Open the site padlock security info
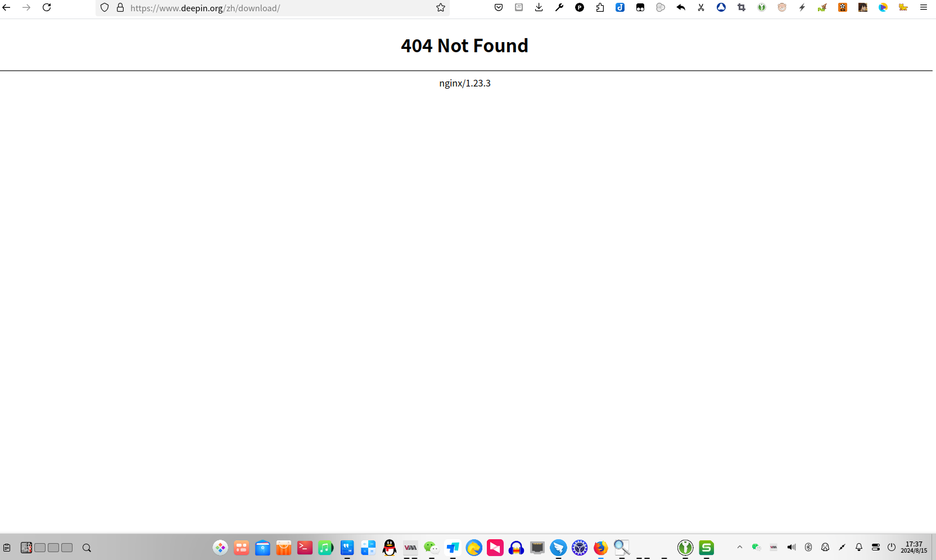The height and width of the screenshot is (560, 936). click(120, 8)
